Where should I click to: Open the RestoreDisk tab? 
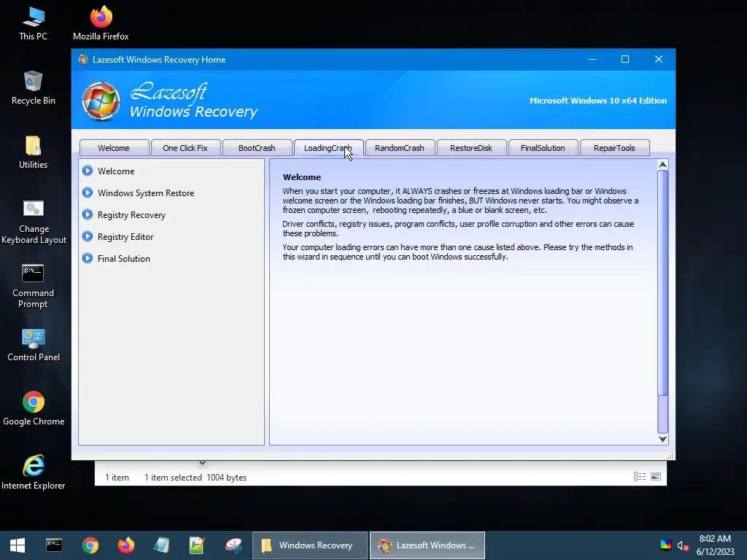coord(471,148)
